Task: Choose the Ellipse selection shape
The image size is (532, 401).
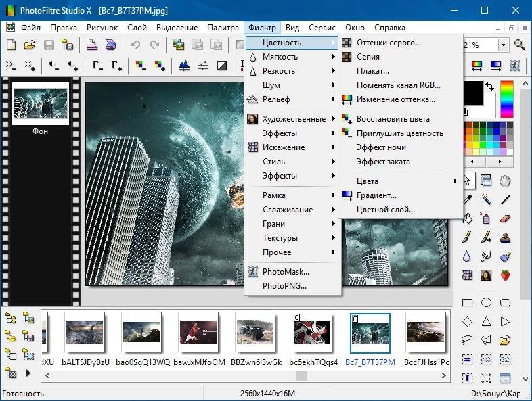Action: pos(486,302)
